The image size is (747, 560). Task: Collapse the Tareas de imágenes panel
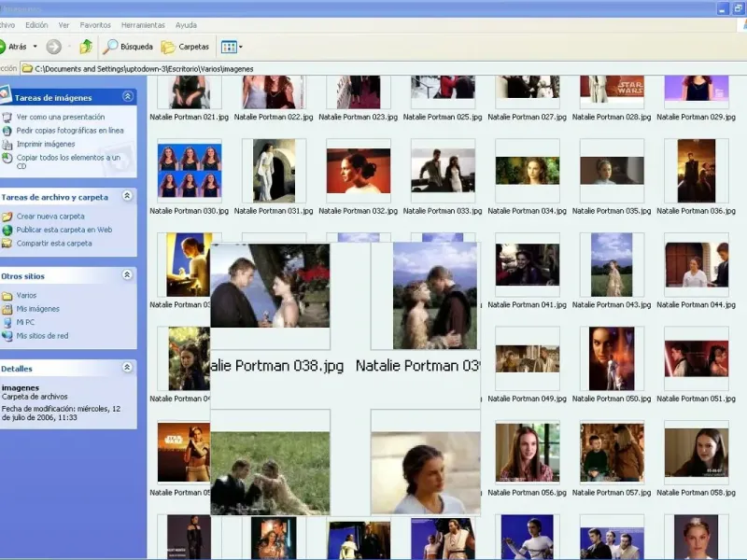tap(127, 95)
